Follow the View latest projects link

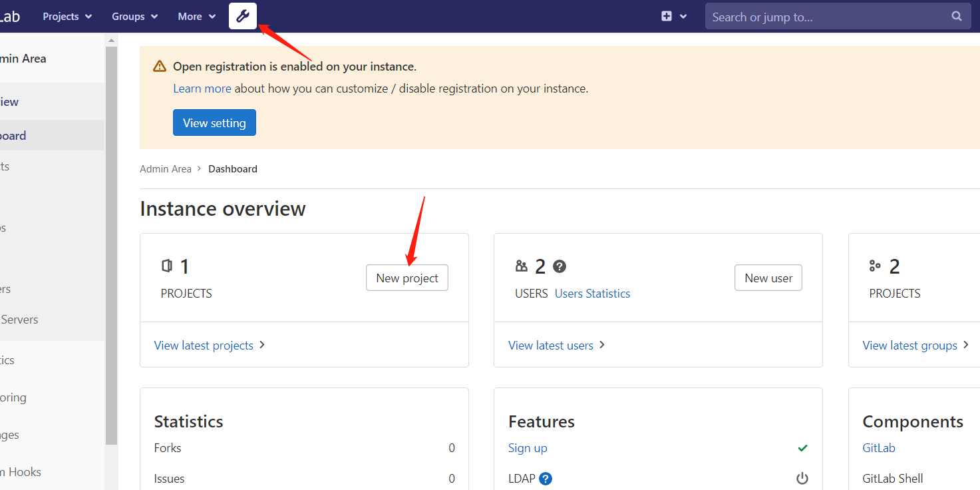point(210,346)
